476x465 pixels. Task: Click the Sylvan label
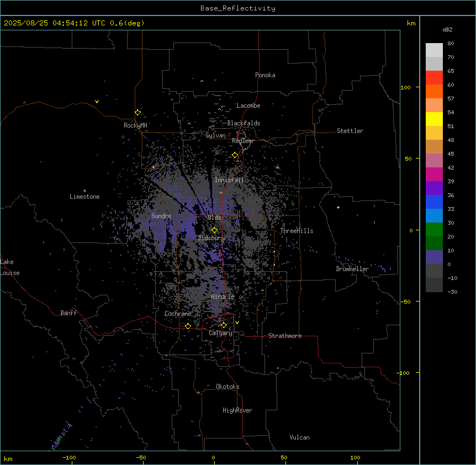coord(215,135)
